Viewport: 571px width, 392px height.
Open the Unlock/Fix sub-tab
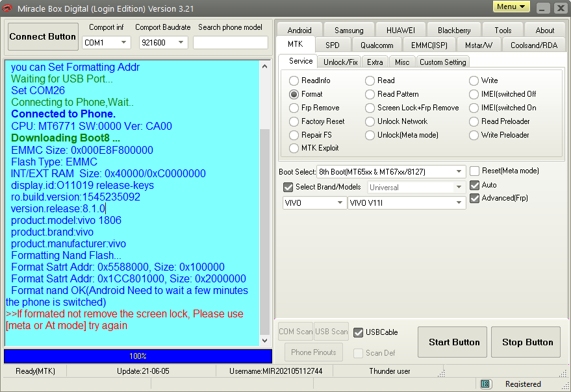(340, 62)
